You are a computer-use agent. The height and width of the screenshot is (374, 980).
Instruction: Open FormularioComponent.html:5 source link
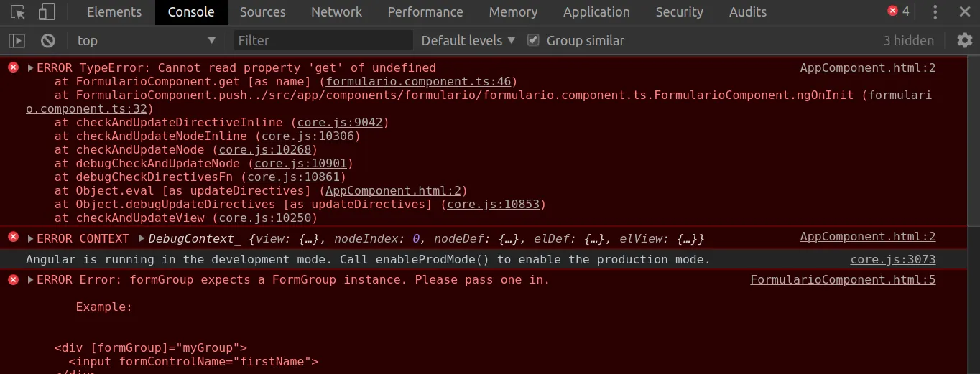pos(843,280)
